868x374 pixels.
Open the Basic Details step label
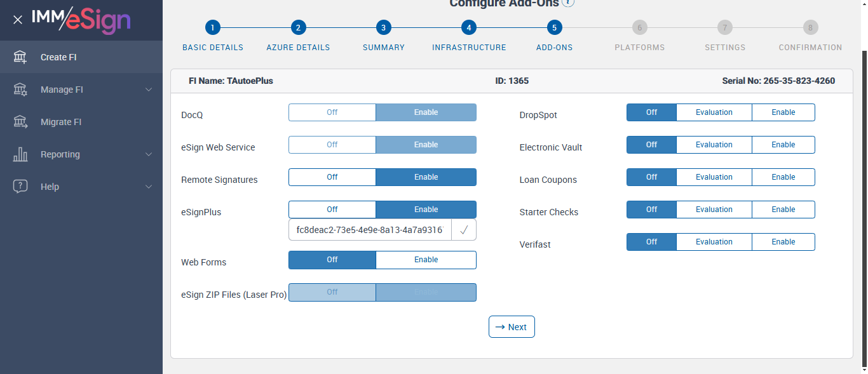(x=213, y=48)
